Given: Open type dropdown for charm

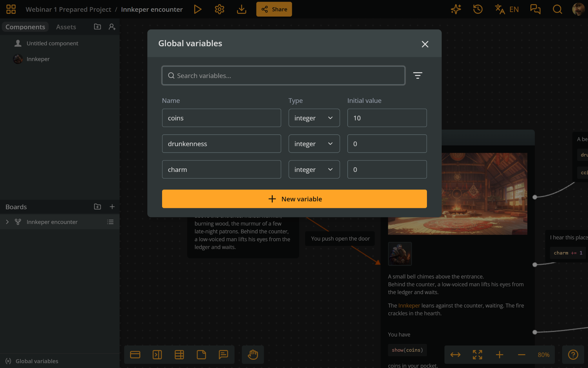Looking at the screenshot, I should pos(314,170).
